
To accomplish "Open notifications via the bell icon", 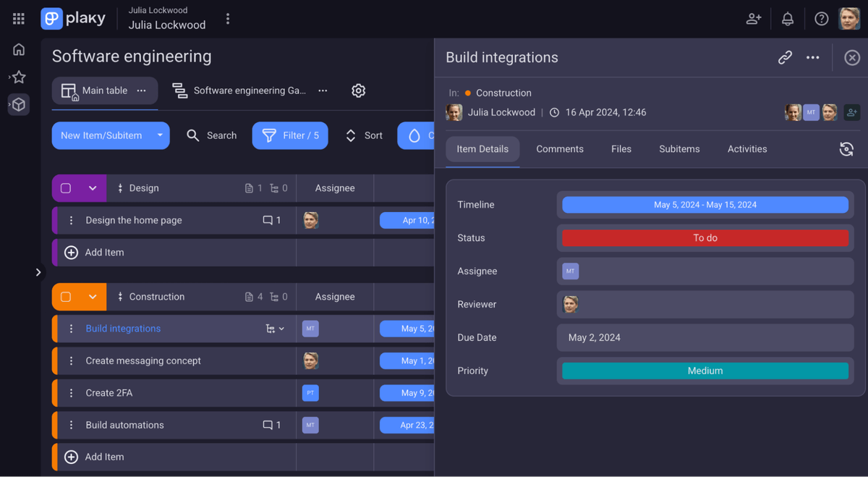I will [x=788, y=18].
